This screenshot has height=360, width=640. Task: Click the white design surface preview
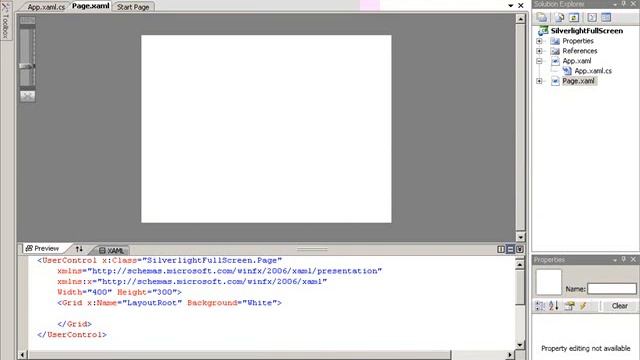266,129
